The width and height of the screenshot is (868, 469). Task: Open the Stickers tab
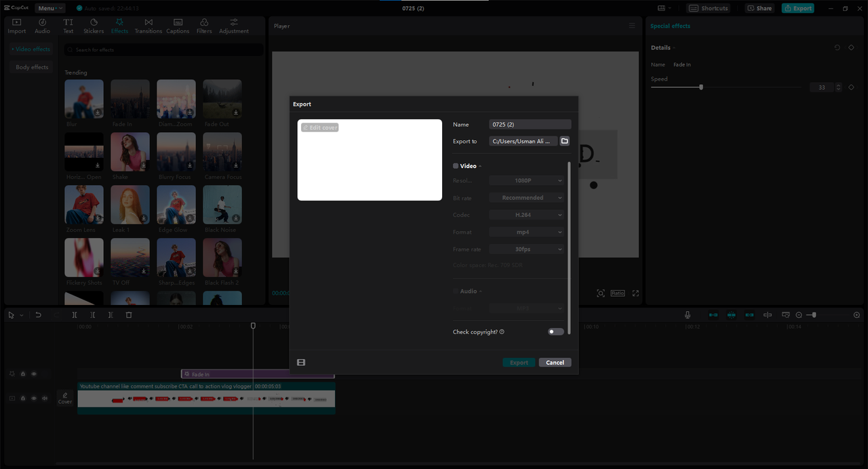click(94, 26)
